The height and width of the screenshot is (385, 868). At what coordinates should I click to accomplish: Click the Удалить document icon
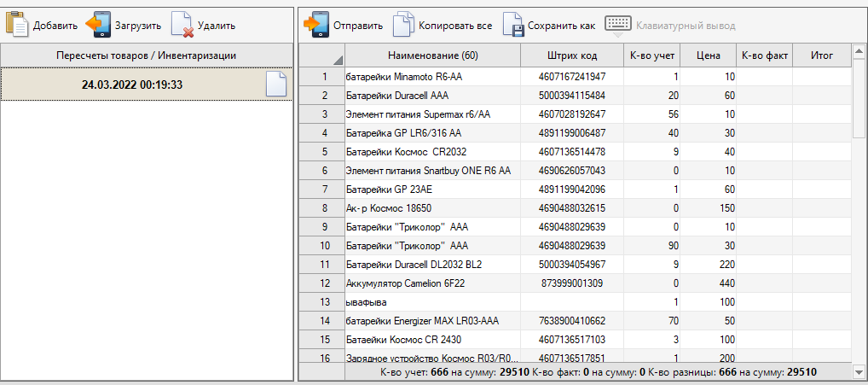[182, 25]
